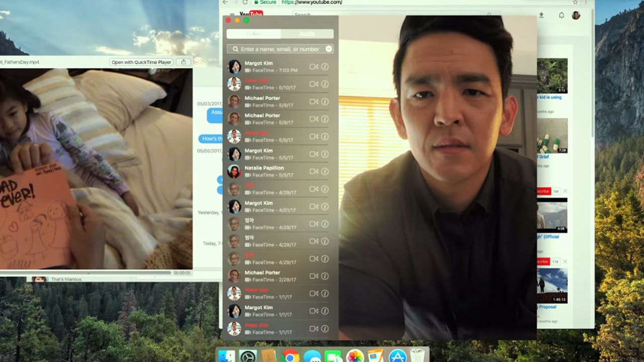Open Photos app in the Dock
The width and height of the screenshot is (644, 362).
[355, 356]
